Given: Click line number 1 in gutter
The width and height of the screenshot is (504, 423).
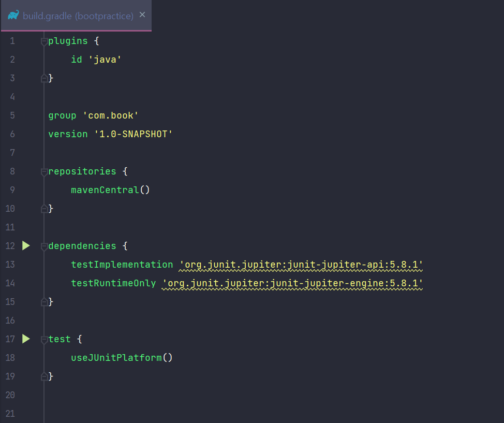Looking at the screenshot, I should (x=12, y=41).
